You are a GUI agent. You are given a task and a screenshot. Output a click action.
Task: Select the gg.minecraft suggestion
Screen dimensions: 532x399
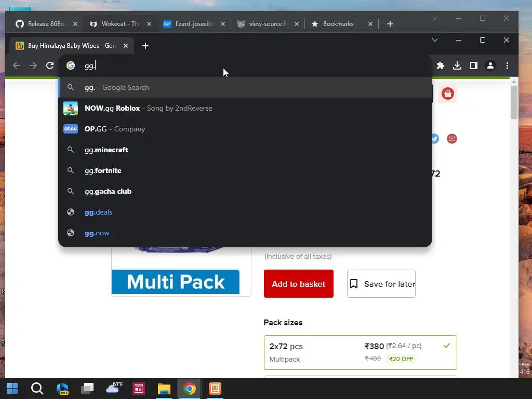click(x=245, y=150)
